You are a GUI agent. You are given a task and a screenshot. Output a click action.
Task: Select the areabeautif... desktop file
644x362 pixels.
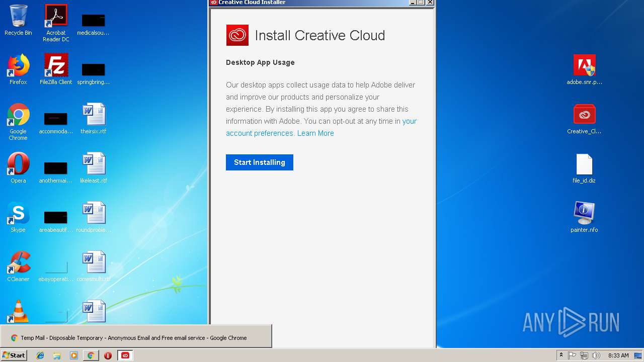[56, 220]
